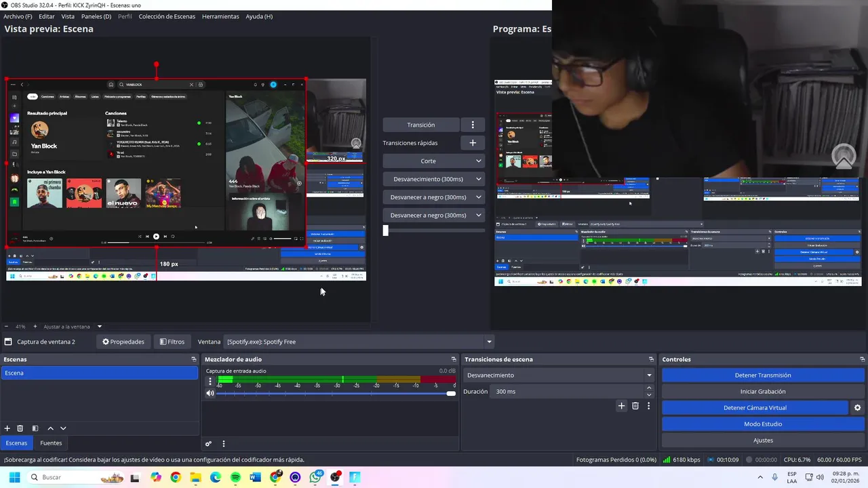Open Captura de entrada audio options menu
The height and width of the screenshot is (488, 868).
[210, 382]
